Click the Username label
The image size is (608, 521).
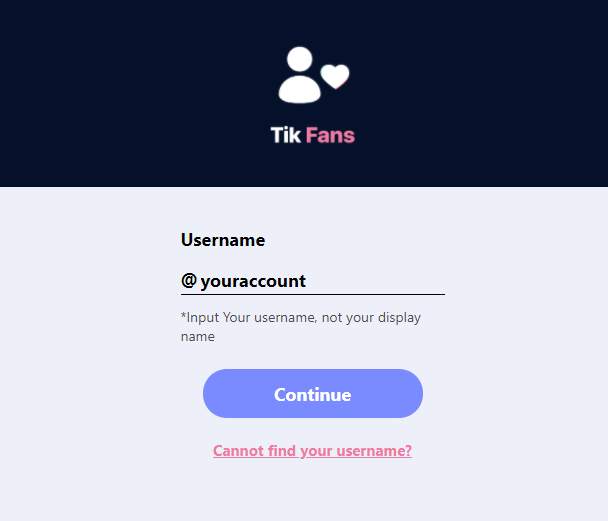coord(223,240)
